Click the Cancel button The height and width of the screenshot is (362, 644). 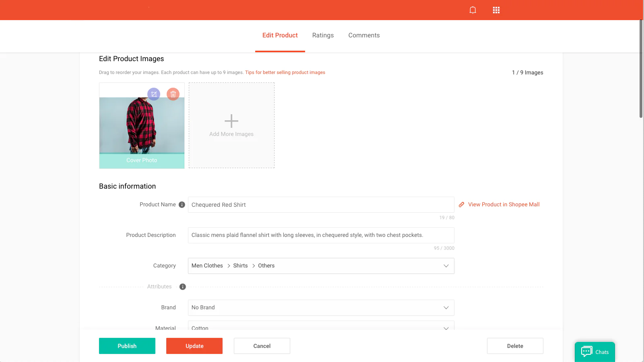[x=262, y=346]
